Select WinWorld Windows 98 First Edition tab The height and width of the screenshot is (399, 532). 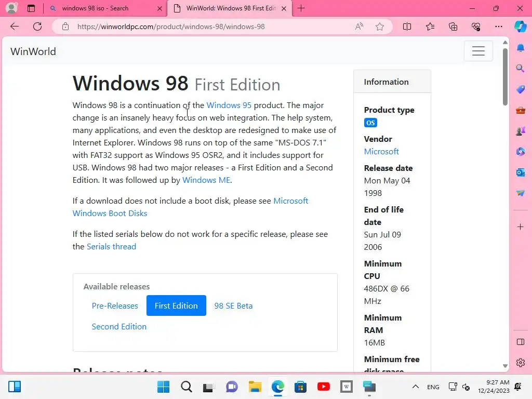click(231, 8)
